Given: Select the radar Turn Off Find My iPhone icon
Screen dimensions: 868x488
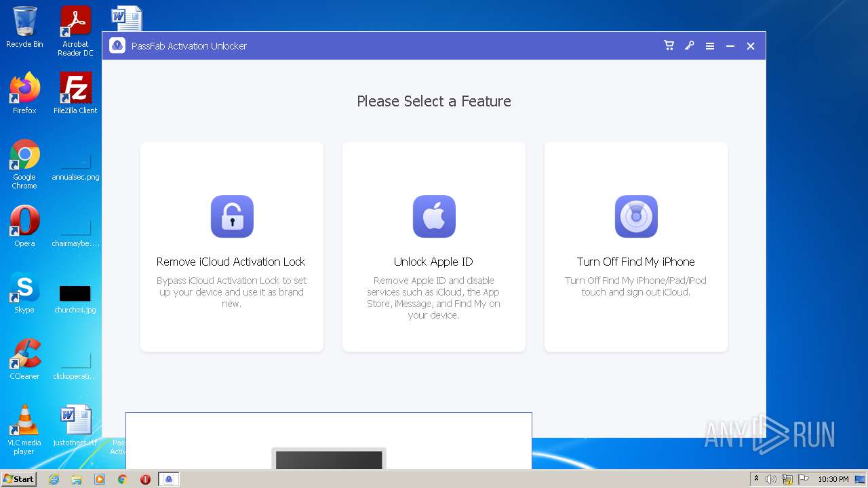Looking at the screenshot, I should click(636, 216).
